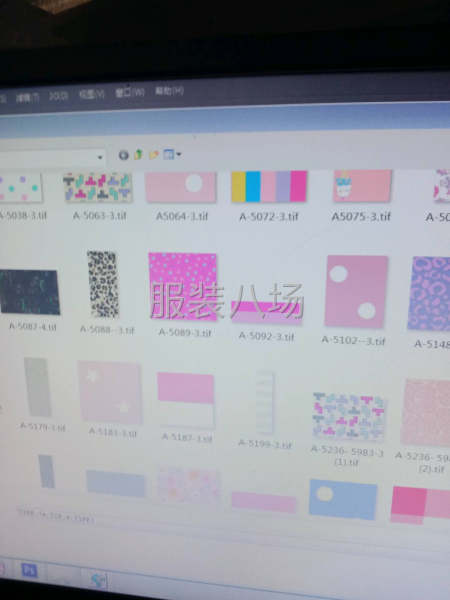The height and width of the screenshot is (600, 450).
Task: Expand the view options dropdown arrow
Action: (179, 155)
